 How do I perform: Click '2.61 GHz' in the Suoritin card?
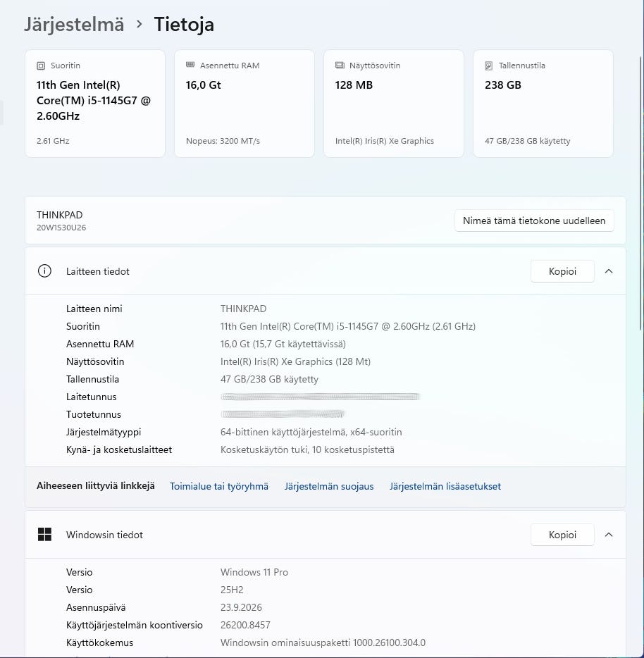tap(53, 141)
